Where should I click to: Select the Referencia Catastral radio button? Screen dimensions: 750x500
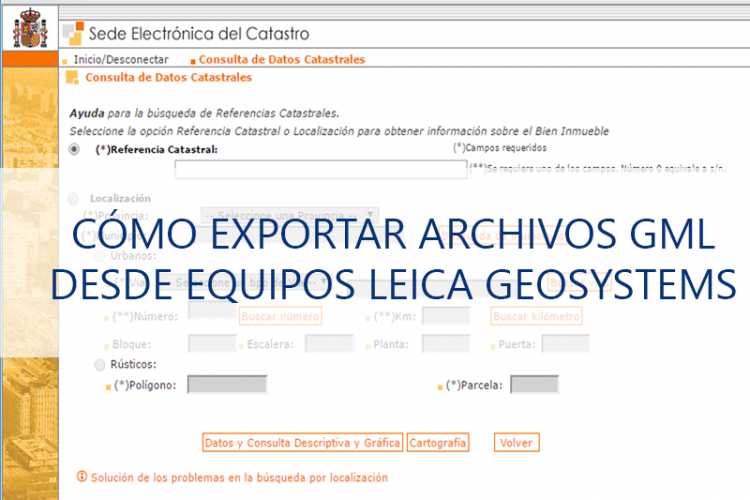(74, 149)
